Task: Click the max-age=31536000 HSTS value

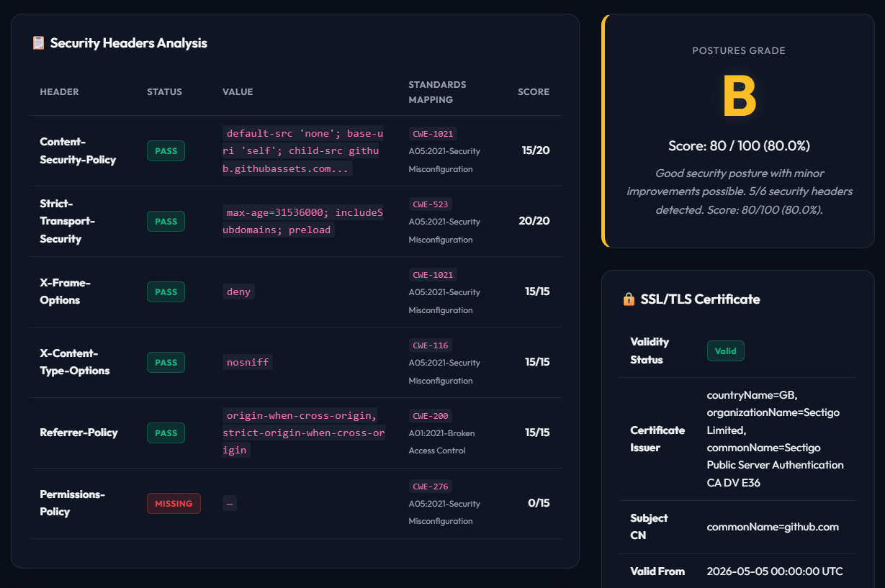Action: (x=303, y=222)
